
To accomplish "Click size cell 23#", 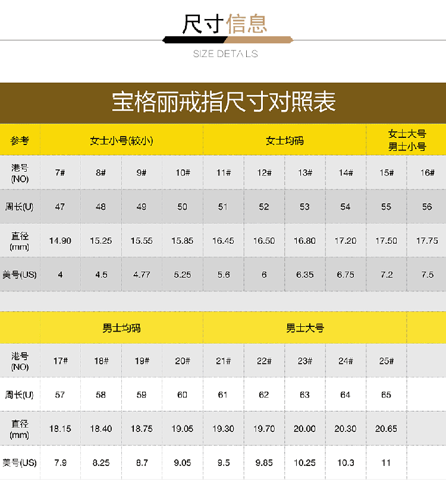I will (305, 361).
